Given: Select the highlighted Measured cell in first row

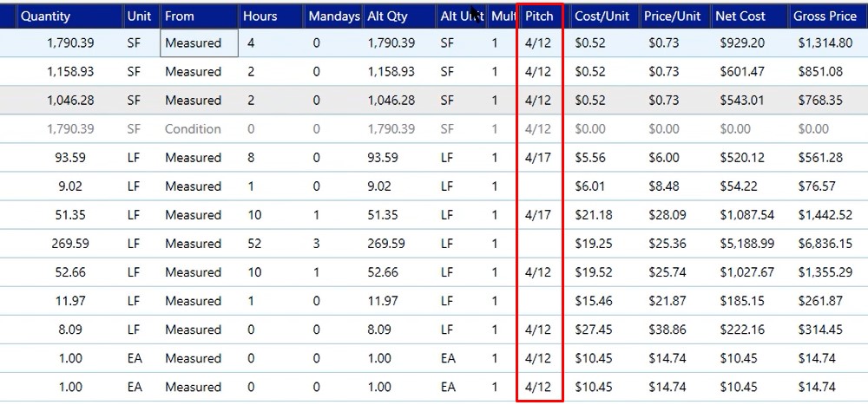Looking at the screenshot, I should point(200,43).
